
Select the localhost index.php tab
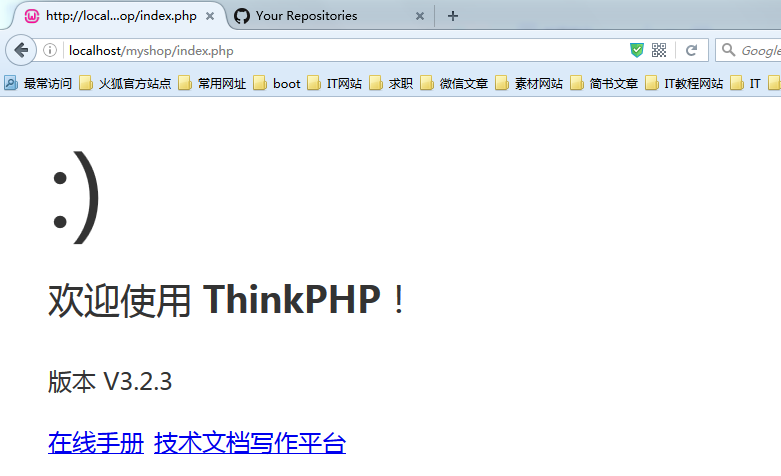coord(119,16)
